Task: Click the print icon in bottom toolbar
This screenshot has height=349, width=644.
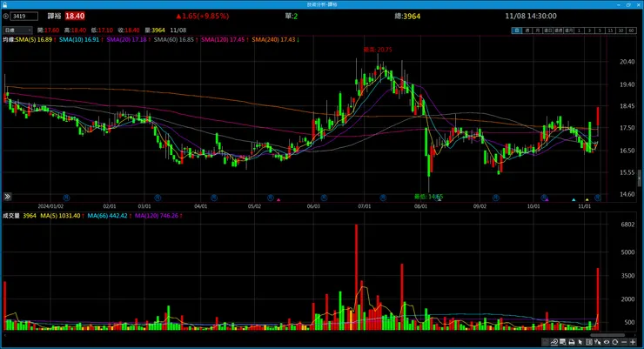Action: (571, 342)
